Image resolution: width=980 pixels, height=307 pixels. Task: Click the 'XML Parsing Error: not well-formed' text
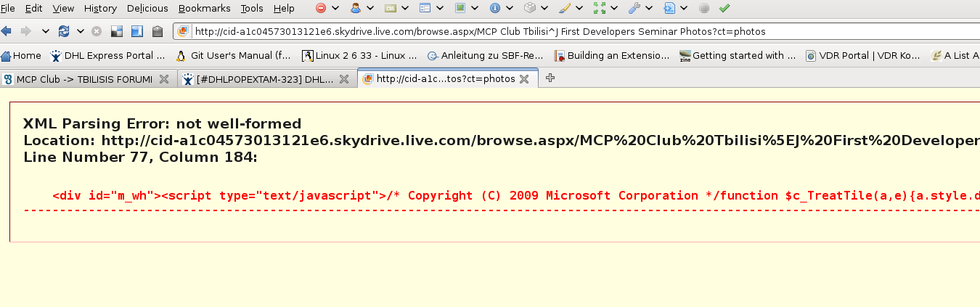[x=162, y=123]
